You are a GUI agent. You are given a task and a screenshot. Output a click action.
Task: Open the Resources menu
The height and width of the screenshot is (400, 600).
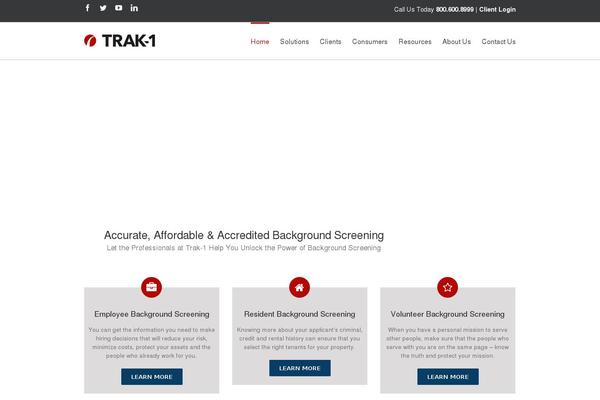[415, 41]
